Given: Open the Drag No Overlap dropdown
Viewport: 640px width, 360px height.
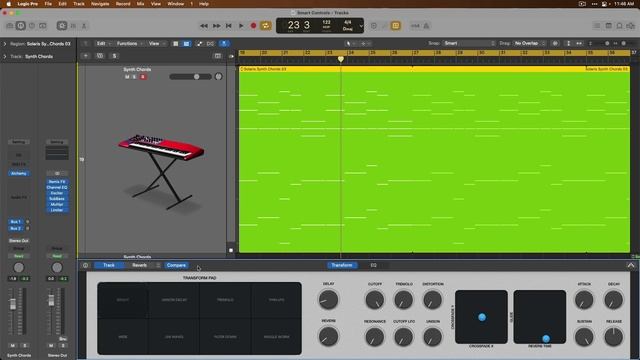Looking at the screenshot, I should pos(529,43).
